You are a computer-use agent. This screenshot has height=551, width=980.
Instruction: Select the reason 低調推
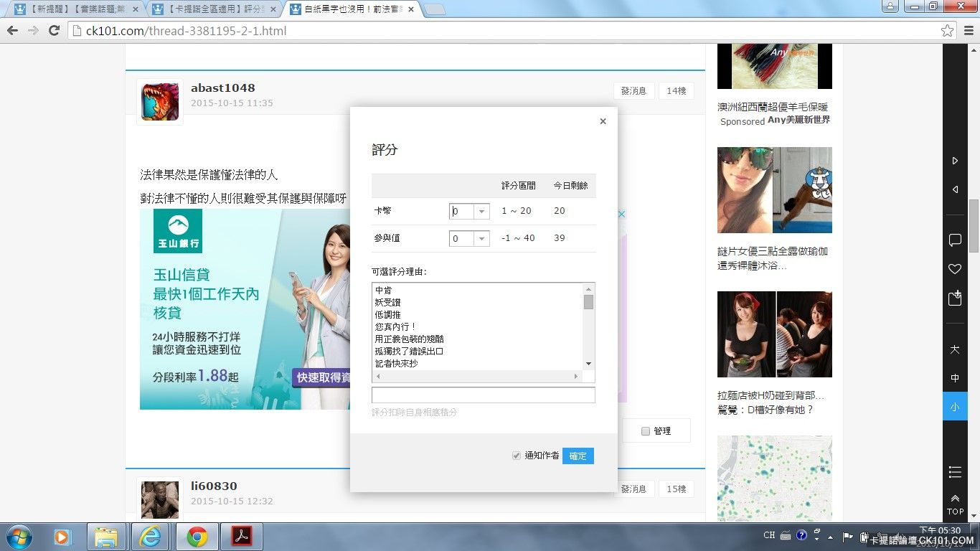point(387,315)
